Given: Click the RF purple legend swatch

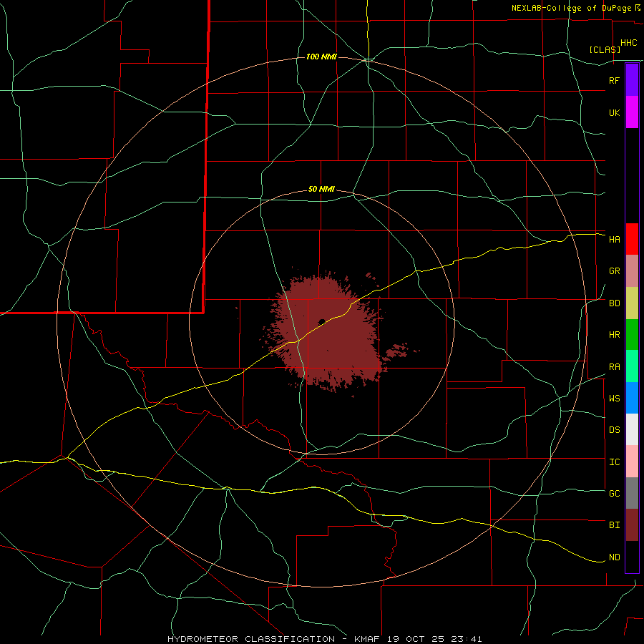Looking at the screenshot, I should [632, 80].
